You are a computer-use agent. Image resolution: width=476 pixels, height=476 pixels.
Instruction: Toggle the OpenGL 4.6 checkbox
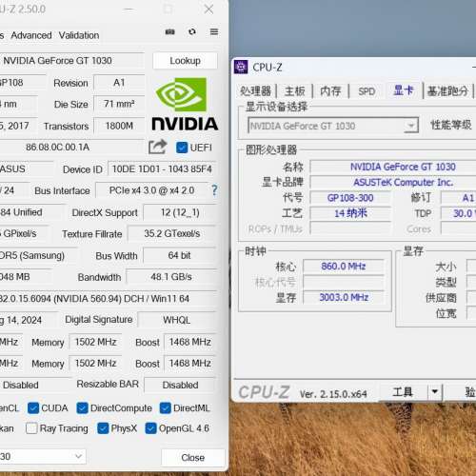point(150,428)
